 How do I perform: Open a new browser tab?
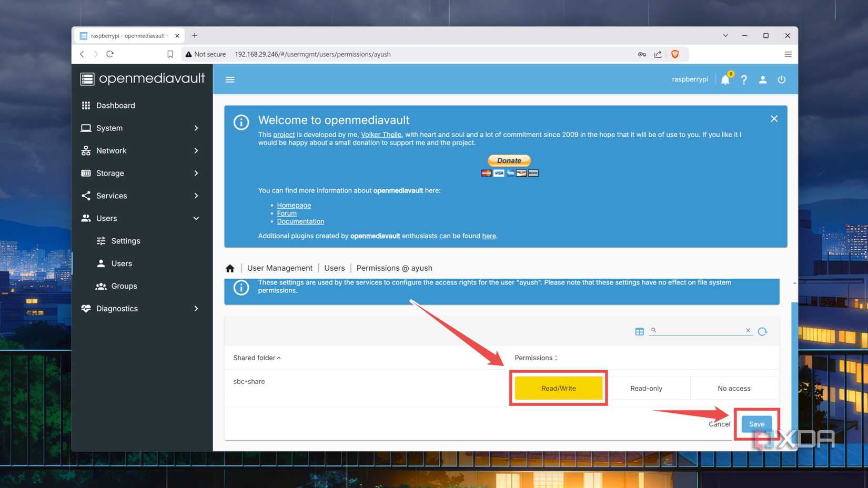click(195, 35)
